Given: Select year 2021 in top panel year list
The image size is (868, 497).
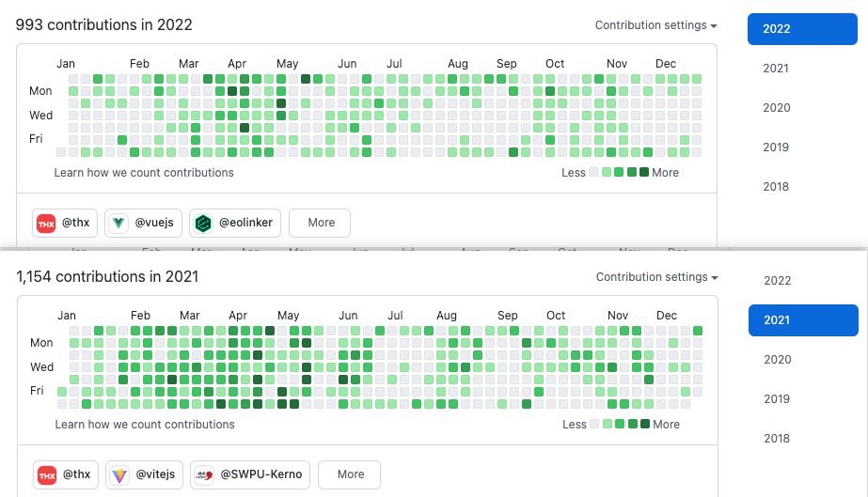Looking at the screenshot, I should 776,69.
